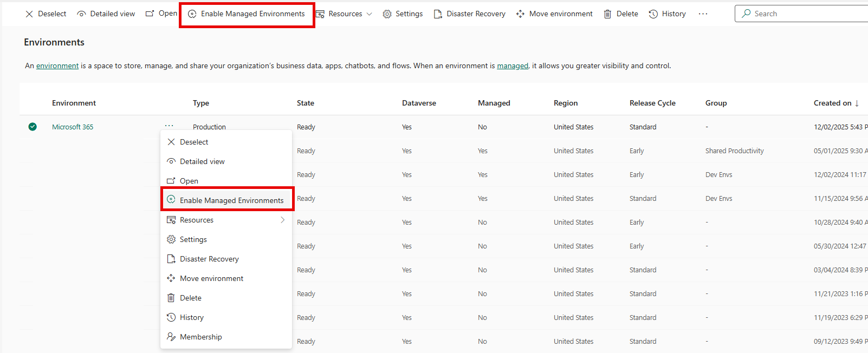Click the '12/02/2025 5:43' created date cell
This screenshot has height=353, width=868.
(840, 127)
